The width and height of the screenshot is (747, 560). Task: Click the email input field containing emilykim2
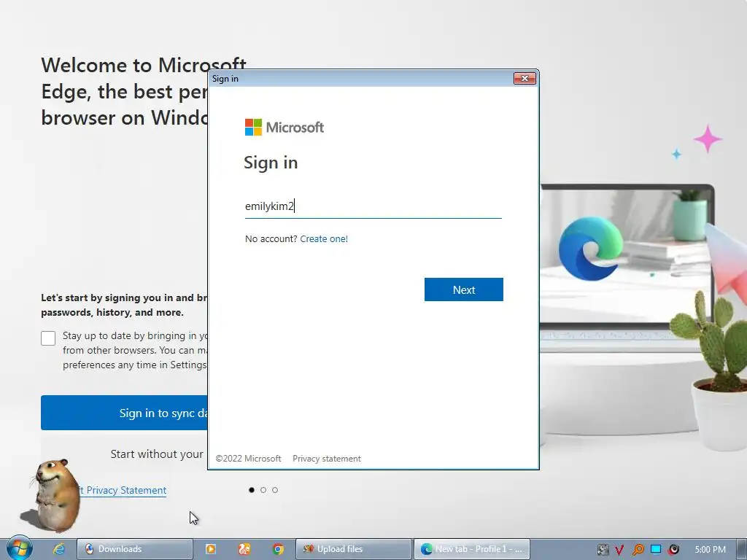coord(373,206)
